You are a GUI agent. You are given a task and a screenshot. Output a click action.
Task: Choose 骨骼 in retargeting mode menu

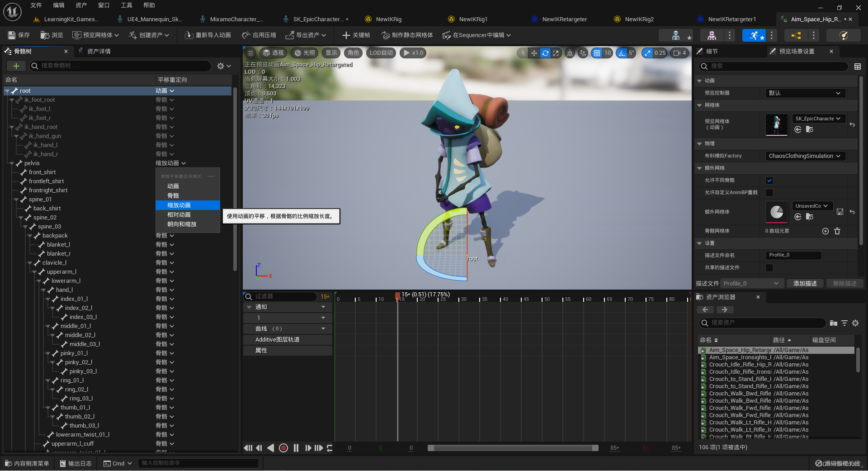[188, 196]
